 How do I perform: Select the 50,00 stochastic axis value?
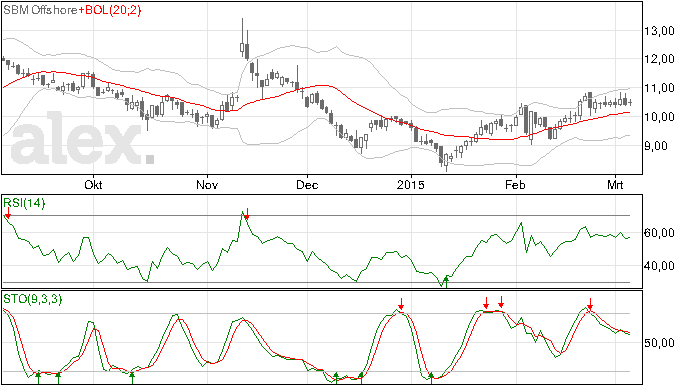[659, 343]
